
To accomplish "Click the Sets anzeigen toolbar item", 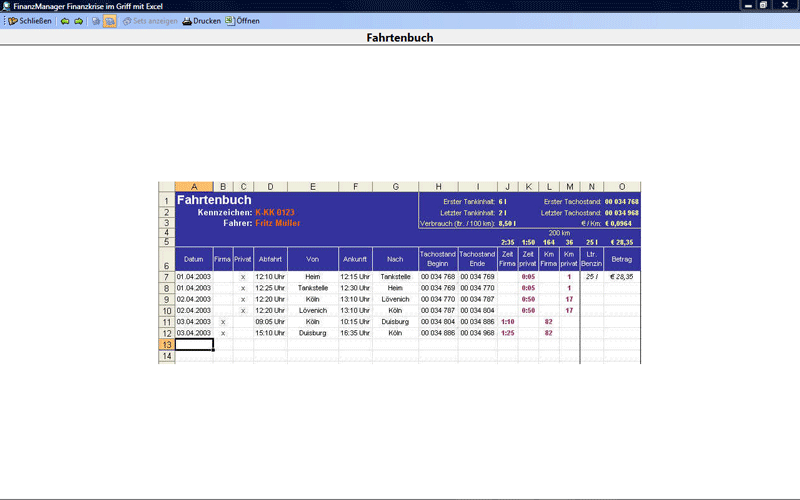I will point(149,21).
